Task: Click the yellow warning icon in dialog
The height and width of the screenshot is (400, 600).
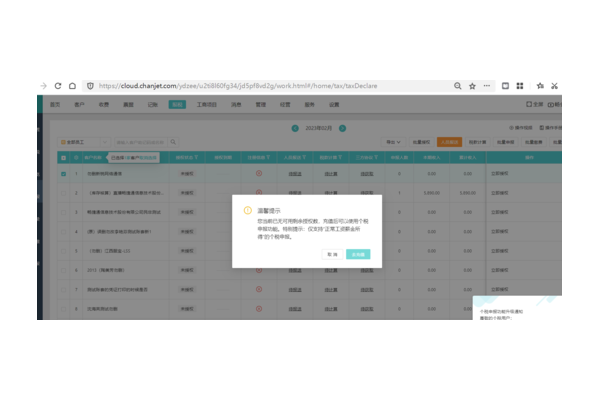Action: pos(247,211)
